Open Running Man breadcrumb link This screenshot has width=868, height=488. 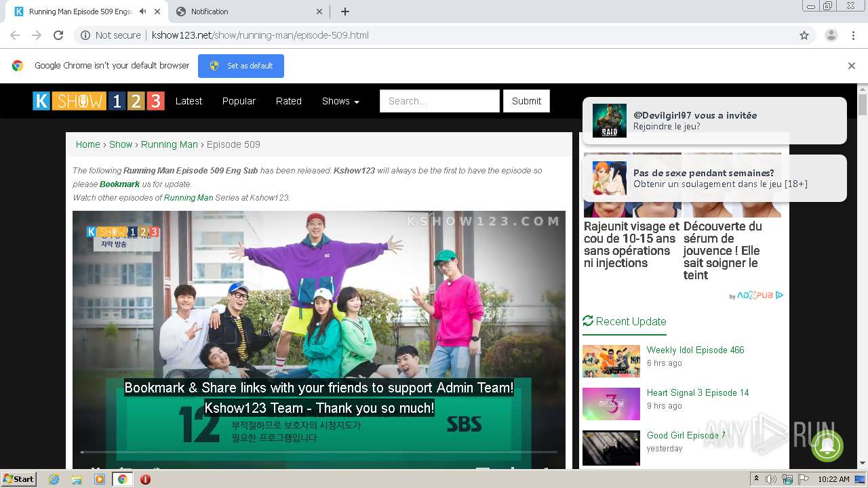coord(170,144)
